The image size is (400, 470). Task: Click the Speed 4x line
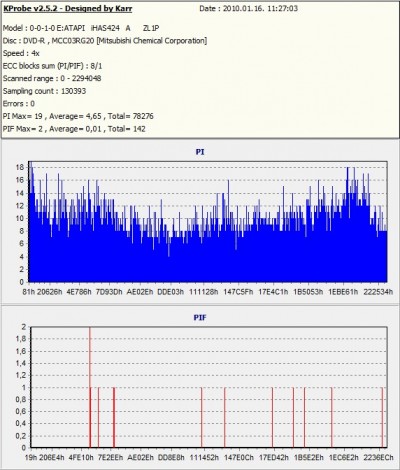[x=21, y=53]
